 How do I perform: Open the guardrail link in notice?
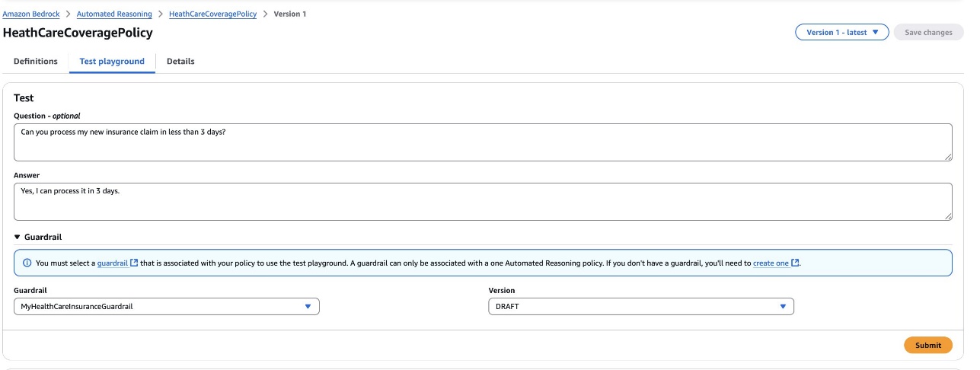coord(113,263)
